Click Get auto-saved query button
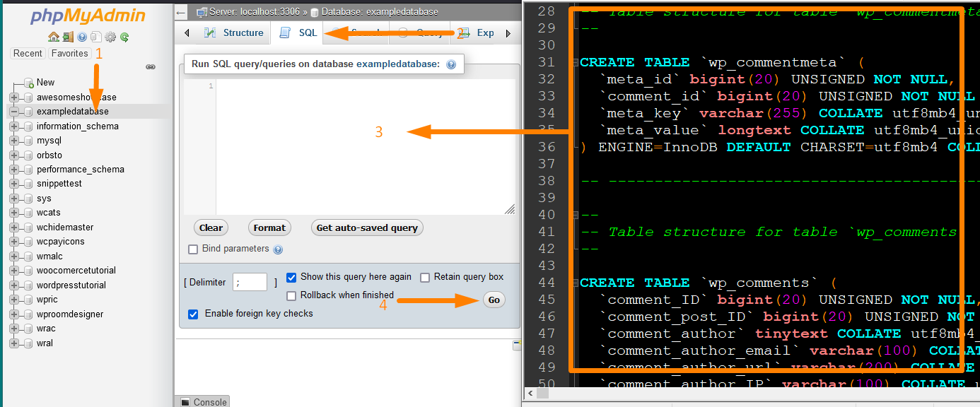980x407 pixels. 367,228
